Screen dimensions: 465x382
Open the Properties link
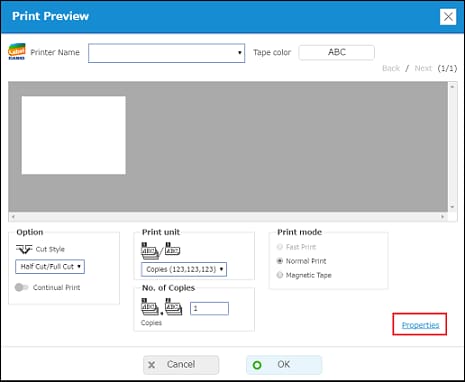[x=420, y=325]
